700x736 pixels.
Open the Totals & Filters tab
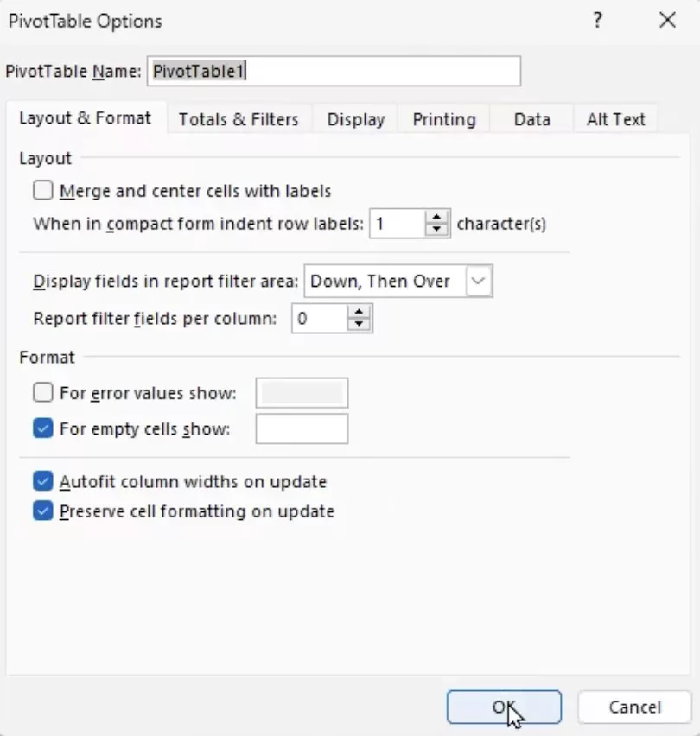click(x=239, y=119)
